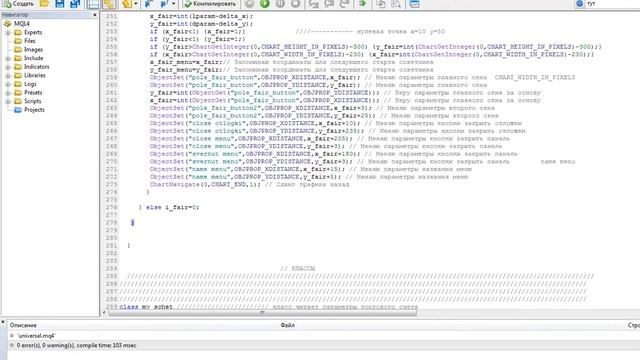Click the 'class my_schet' code line
The width and height of the screenshot is (640, 360).
coord(146,307)
